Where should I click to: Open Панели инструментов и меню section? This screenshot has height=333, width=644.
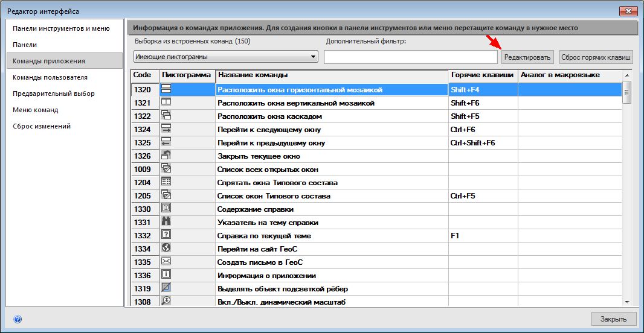pos(61,29)
